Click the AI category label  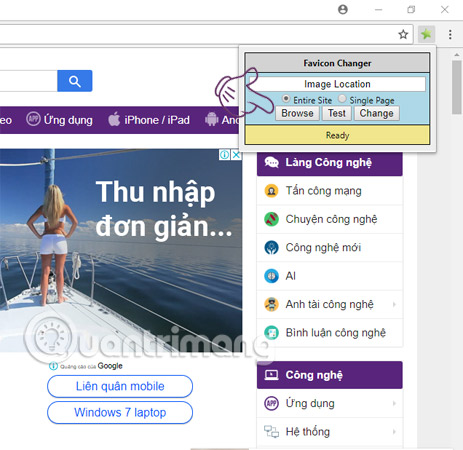[x=291, y=276]
